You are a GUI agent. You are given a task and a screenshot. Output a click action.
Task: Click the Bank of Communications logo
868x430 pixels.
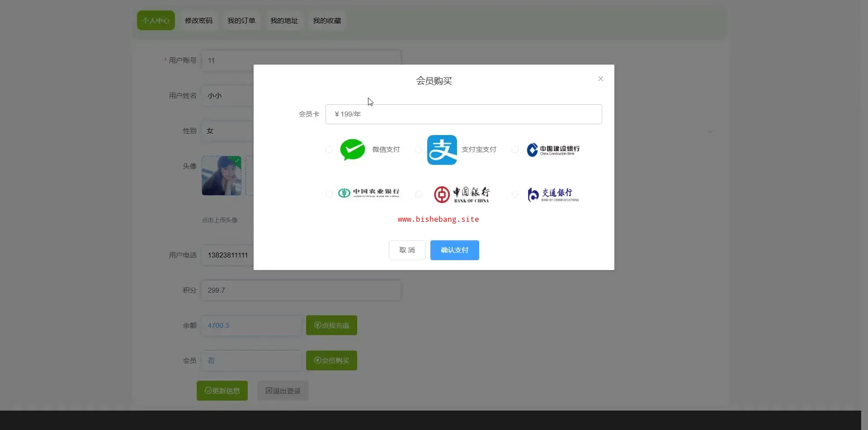tap(553, 194)
